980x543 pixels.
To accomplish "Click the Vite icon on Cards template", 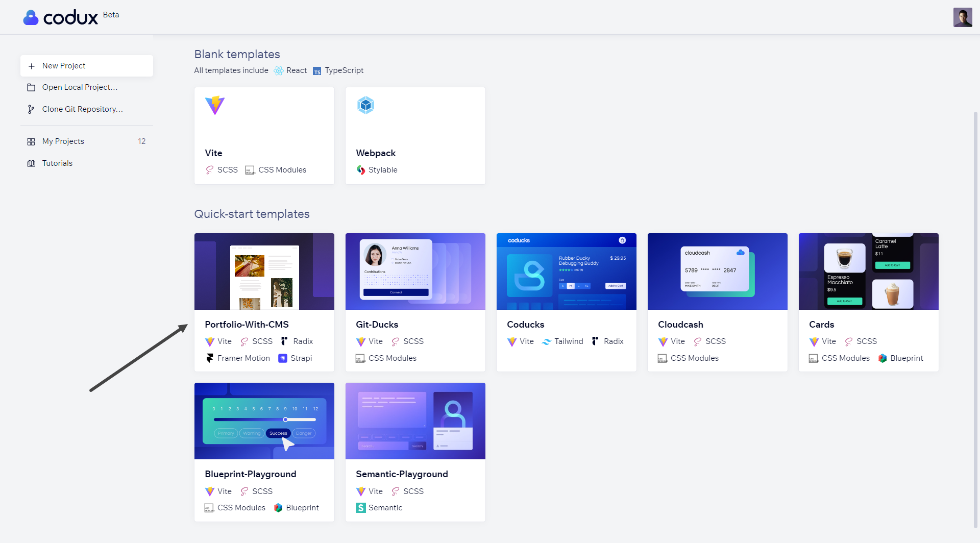I will coord(814,341).
